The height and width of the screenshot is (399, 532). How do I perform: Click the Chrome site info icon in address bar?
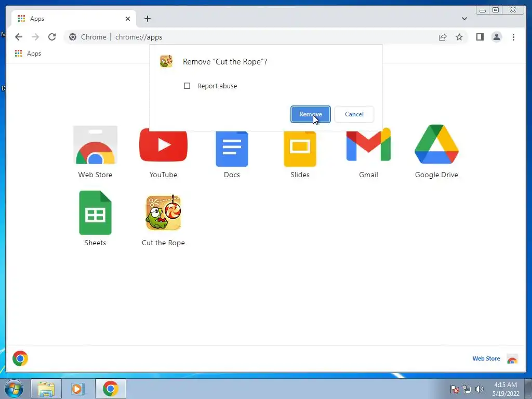point(73,37)
